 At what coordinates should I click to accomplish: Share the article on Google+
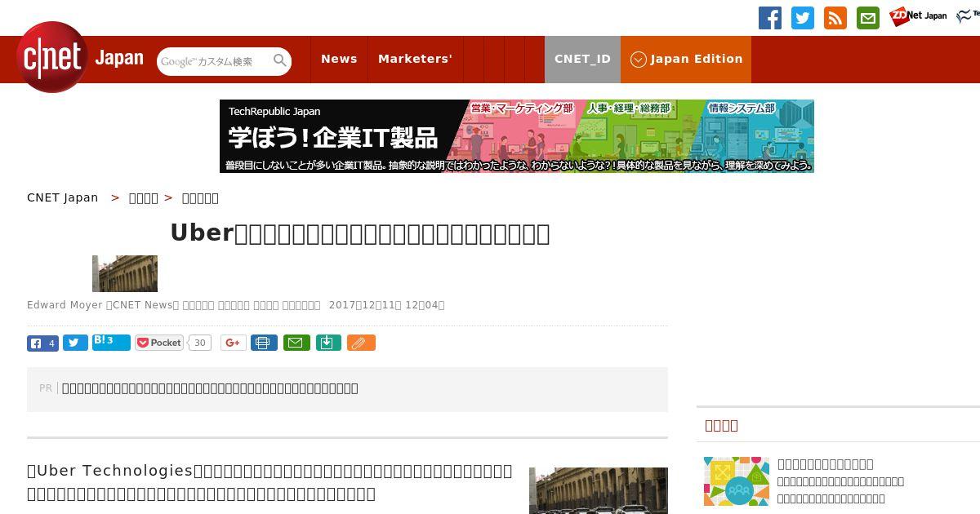[x=233, y=343]
